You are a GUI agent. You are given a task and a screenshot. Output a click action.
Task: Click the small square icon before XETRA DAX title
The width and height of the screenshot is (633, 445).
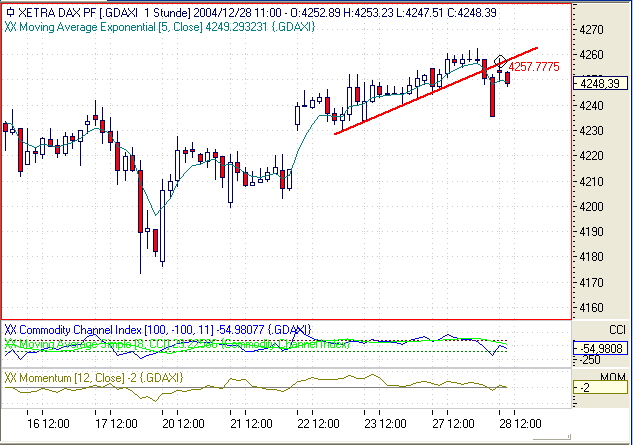pos(11,12)
